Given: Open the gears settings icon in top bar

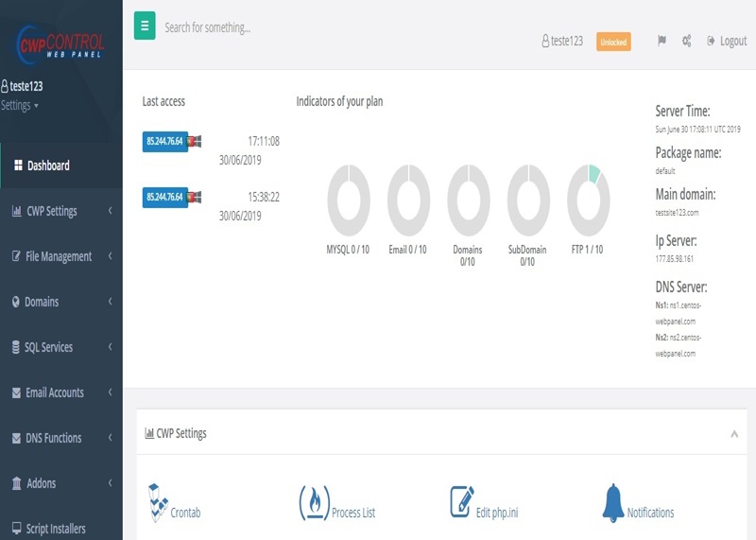Looking at the screenshot, I should pyautogui.click(x=687, y=41).
